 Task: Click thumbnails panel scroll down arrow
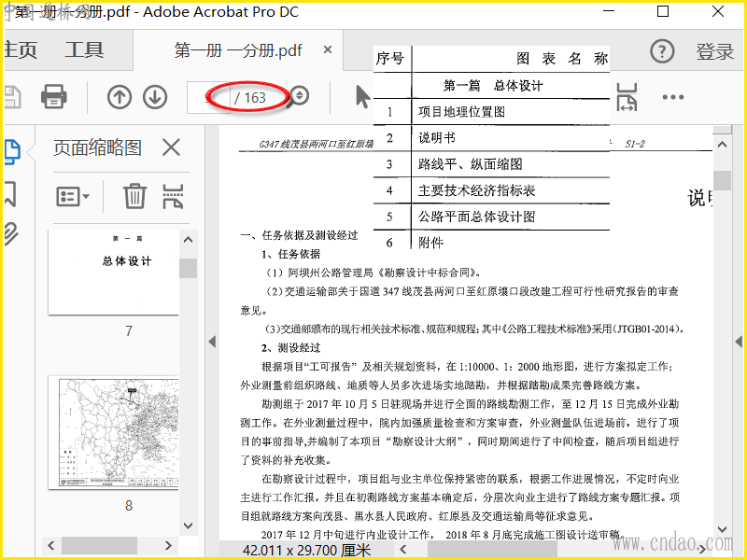189,525
